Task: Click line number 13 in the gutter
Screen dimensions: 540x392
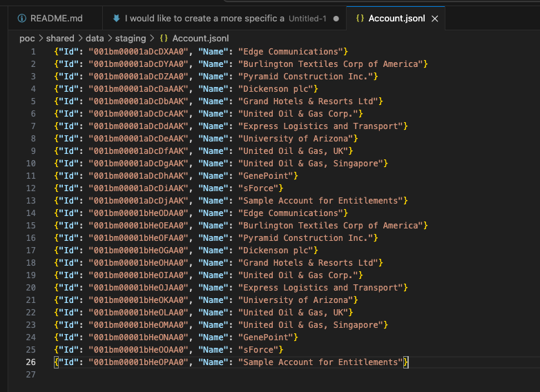Action: point(30,201)
